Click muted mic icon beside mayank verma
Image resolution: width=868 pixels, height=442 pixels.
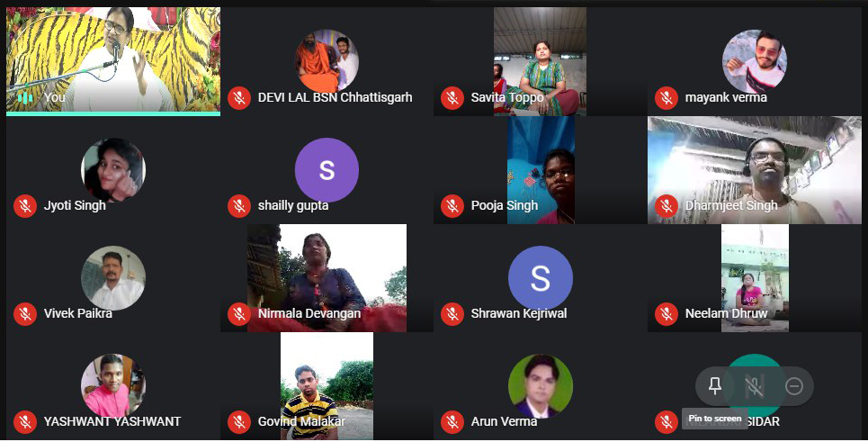(x=666, y=98)
